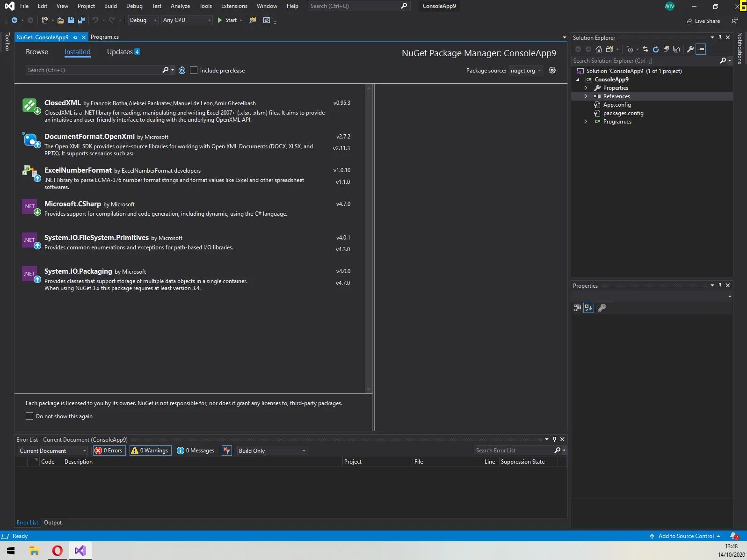Screen dimensions: 747x560
Task: Toggle the 0 Errors filter
Action: point(109,451)
